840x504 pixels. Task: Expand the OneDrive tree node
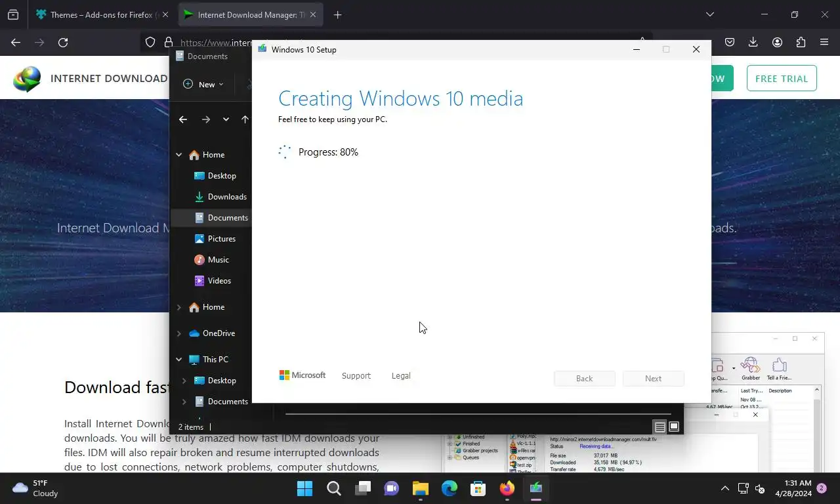(x=178, y=333)
